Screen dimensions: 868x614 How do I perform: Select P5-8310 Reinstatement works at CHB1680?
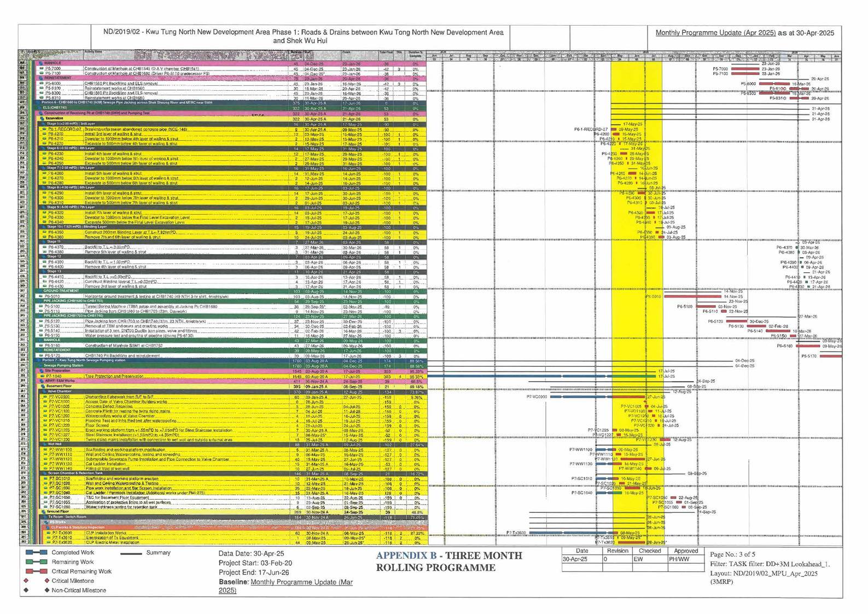231,98
